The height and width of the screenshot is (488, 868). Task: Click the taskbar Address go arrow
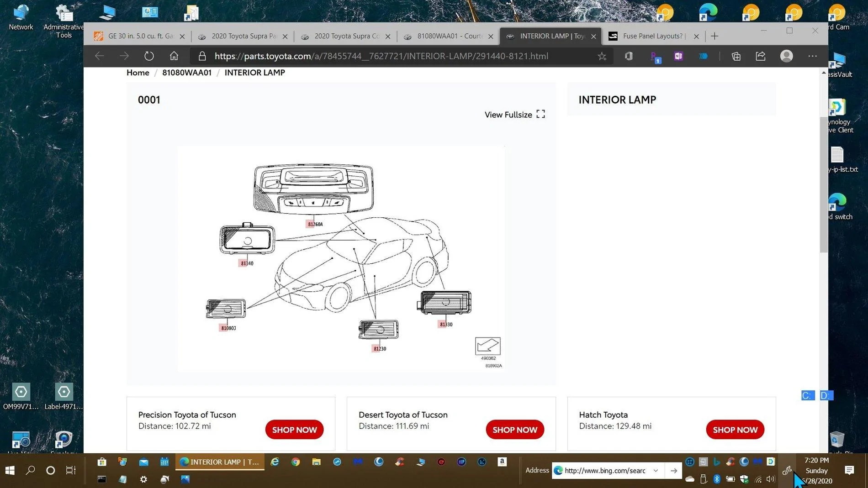click(674, 471)
